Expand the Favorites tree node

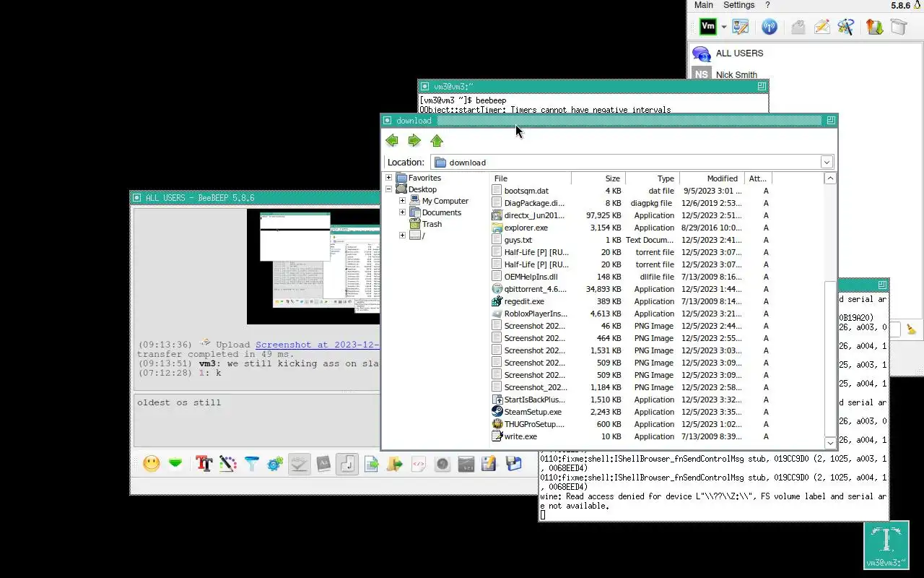click(388, 178)
